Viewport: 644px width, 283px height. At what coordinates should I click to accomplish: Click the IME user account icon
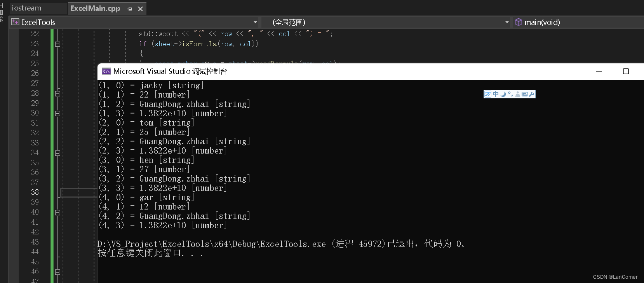click(x=517, y=94)
